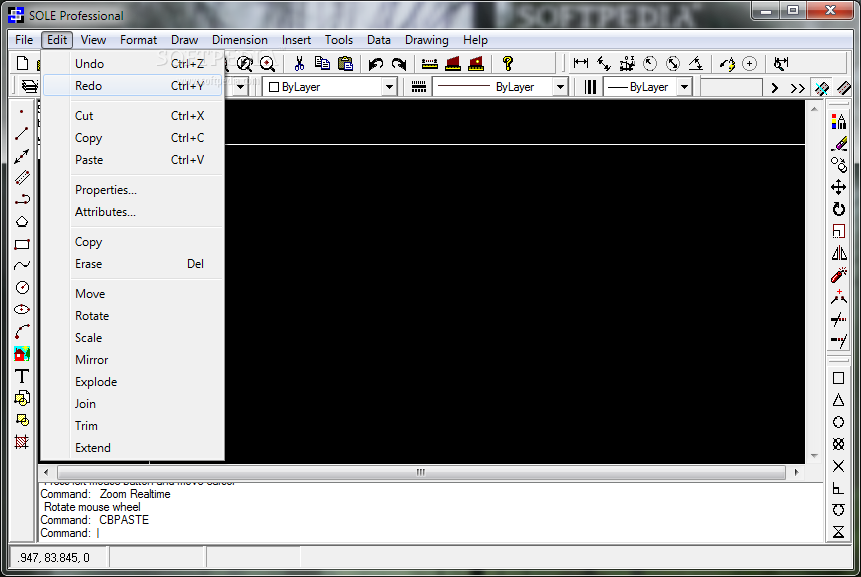Select the Rectangle draw tool
The width and height of the screenshot is (861, 577).
point(22,244)
